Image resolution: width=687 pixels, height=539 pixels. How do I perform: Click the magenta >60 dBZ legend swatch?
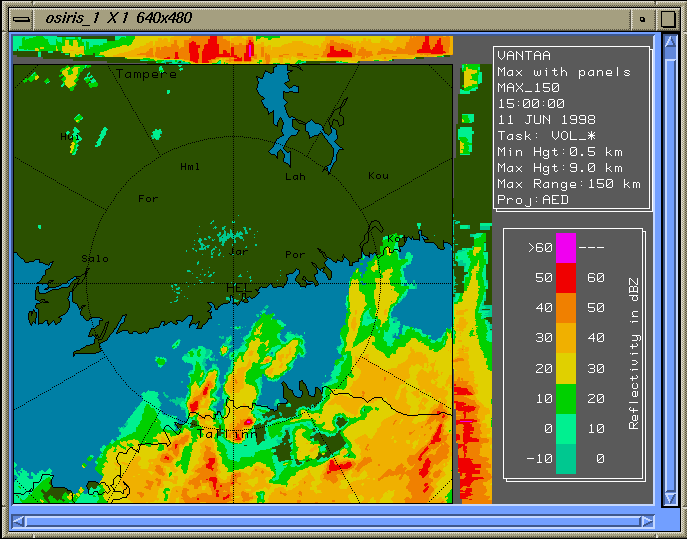[x=566, y=246]
